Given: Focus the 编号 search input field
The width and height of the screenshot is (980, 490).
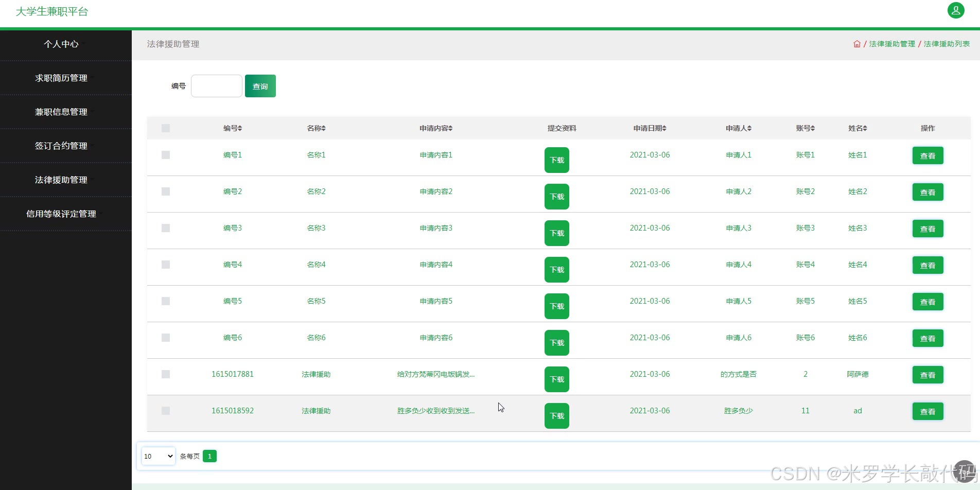Looking at the screenshot, I should tap(217, 86).
